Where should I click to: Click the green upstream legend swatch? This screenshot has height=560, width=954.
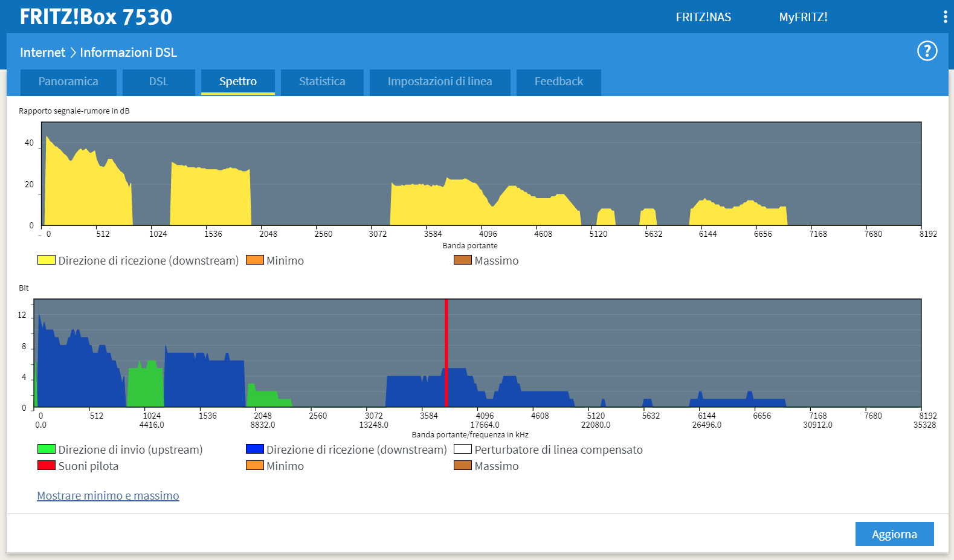click(47, 449)
